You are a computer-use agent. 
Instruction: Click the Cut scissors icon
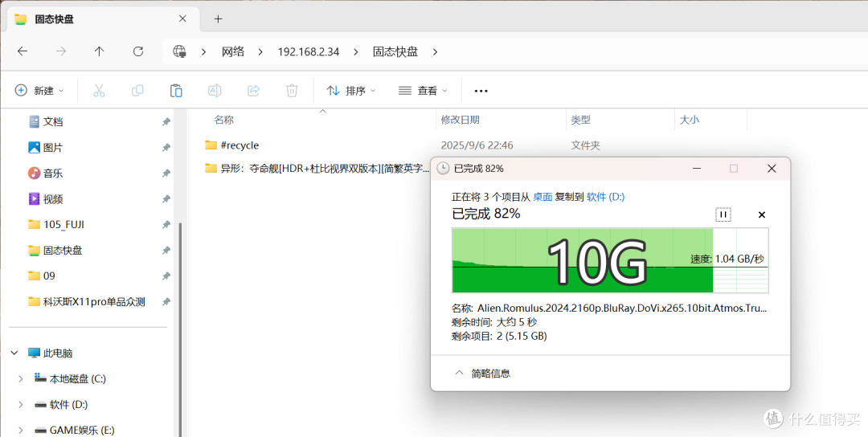[x=99, y=91]
